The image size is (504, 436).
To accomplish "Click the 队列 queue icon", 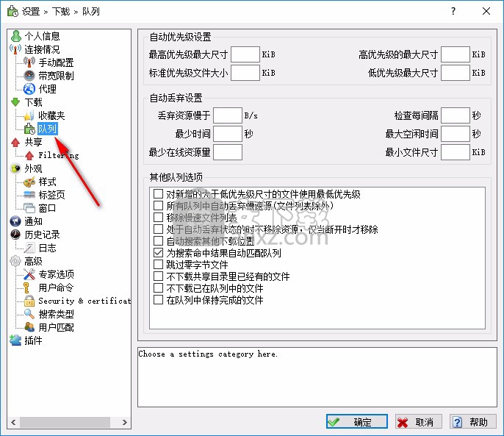I will point(29,129).
